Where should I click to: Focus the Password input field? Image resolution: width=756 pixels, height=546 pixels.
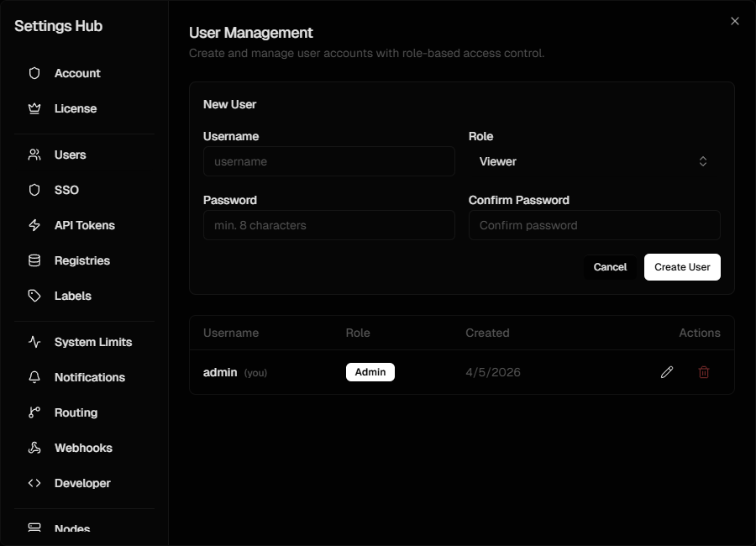point(329,225)
